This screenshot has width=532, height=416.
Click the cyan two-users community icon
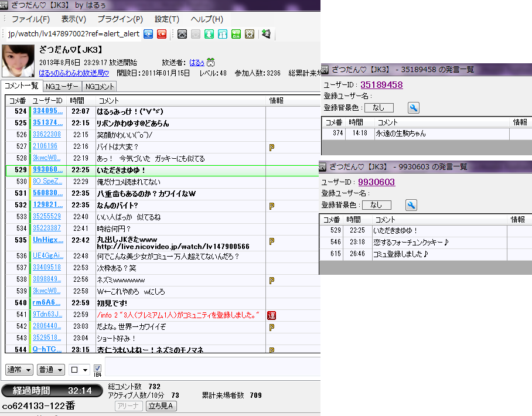(x=223, y=34)
